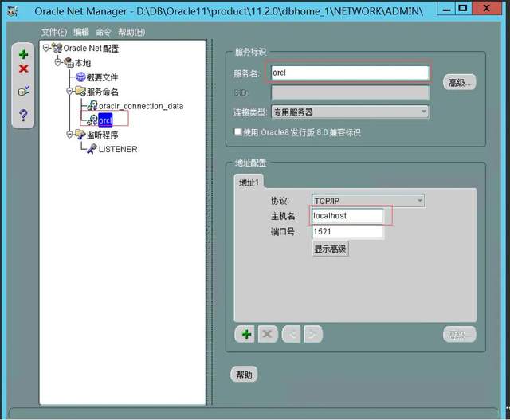Screen dimensions: 510x420
Task: Click the oraclr_connection_data service icon
Action: click(92, 106)
